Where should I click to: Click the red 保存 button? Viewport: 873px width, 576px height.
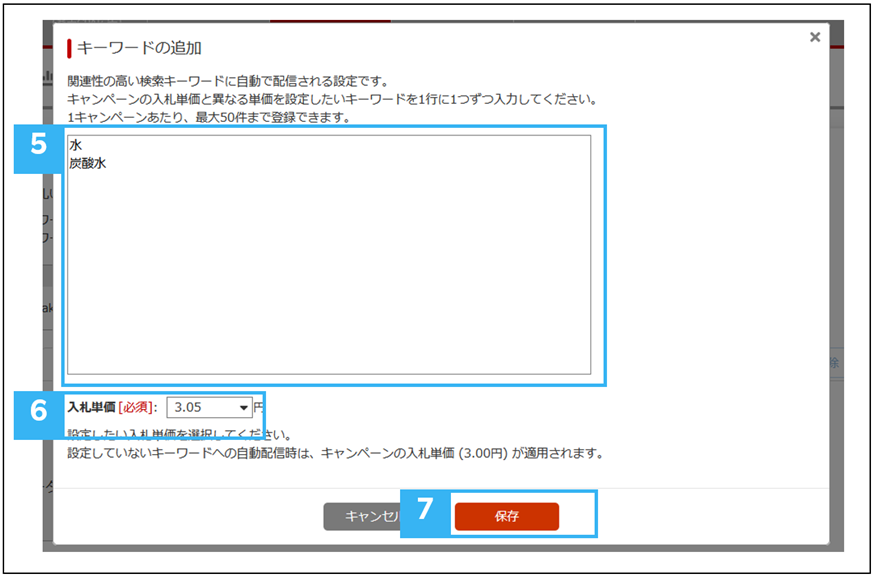[x=507, y=516]
